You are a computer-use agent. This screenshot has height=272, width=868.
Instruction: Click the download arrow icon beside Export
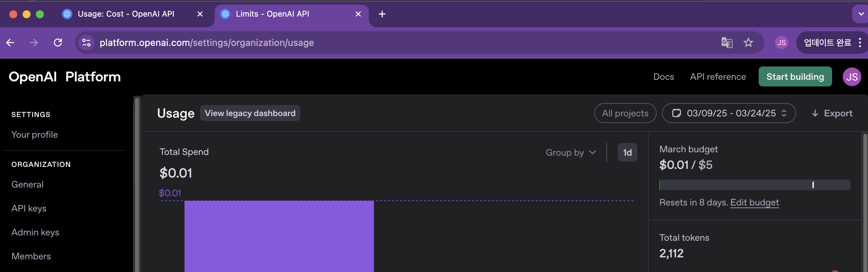[x=815, y=113]
